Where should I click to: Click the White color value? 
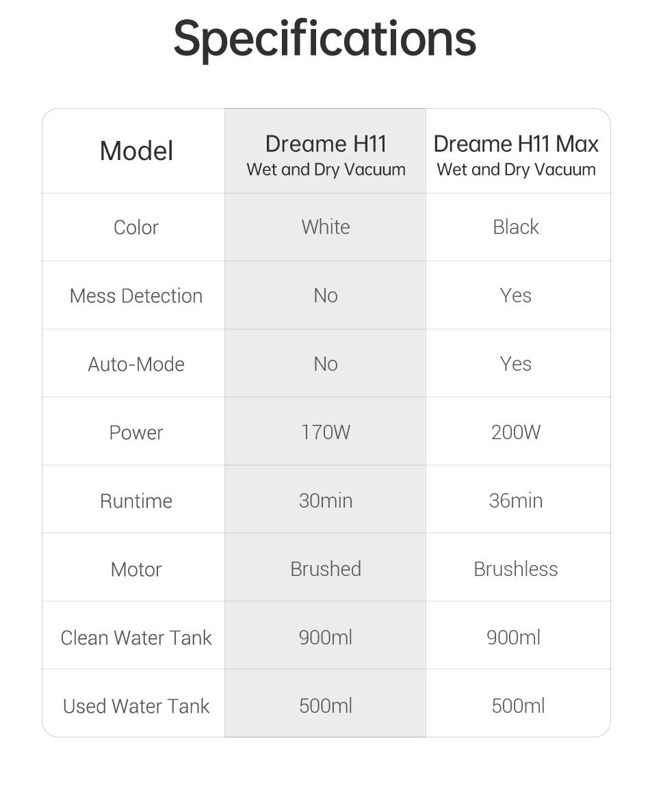[x=326, y=227]
